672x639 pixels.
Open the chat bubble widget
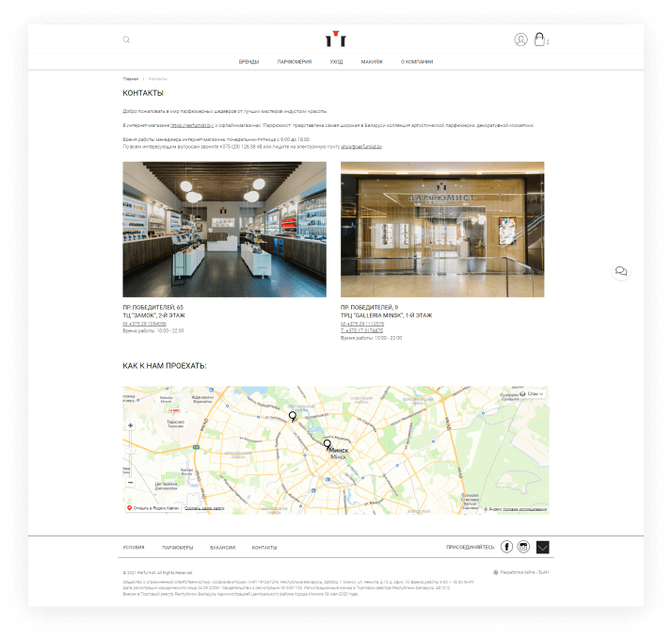[x=621, y=271]
